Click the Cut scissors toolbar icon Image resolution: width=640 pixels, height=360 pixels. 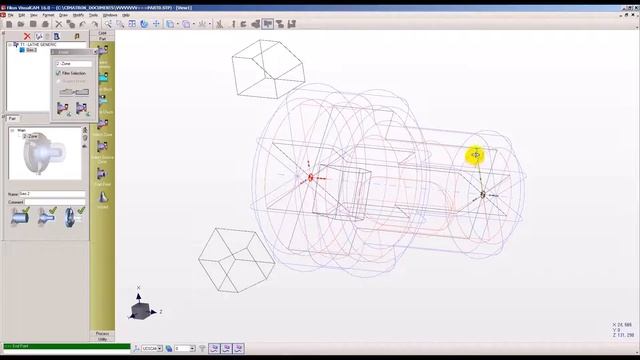coord(59,24)
